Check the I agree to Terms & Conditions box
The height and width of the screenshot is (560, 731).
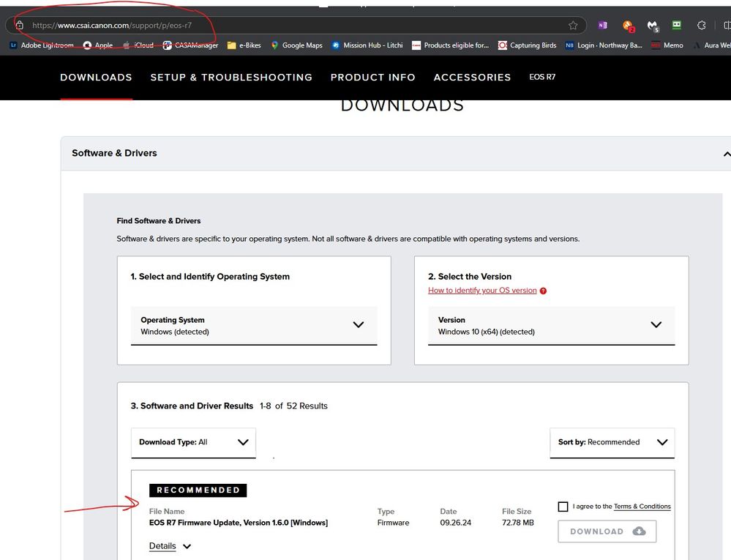click(563, 506)
